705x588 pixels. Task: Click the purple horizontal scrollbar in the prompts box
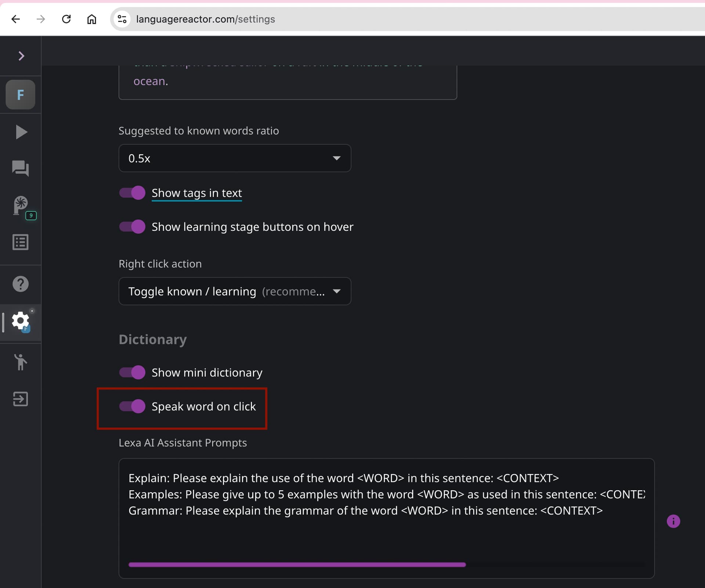297,564
